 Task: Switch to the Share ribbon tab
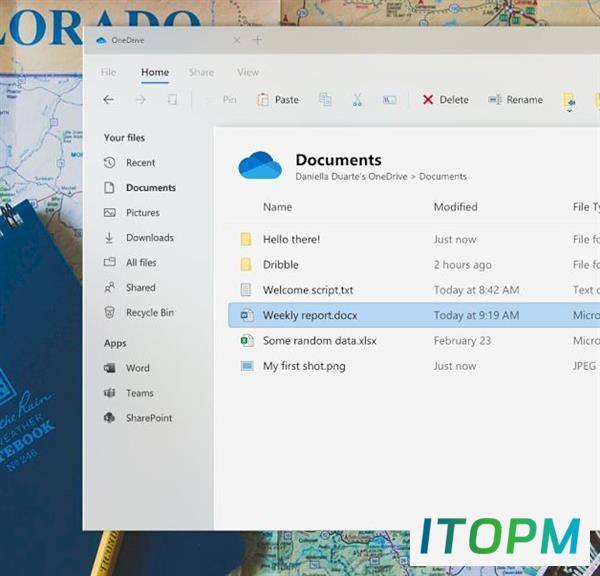click(x=201, y=72)
